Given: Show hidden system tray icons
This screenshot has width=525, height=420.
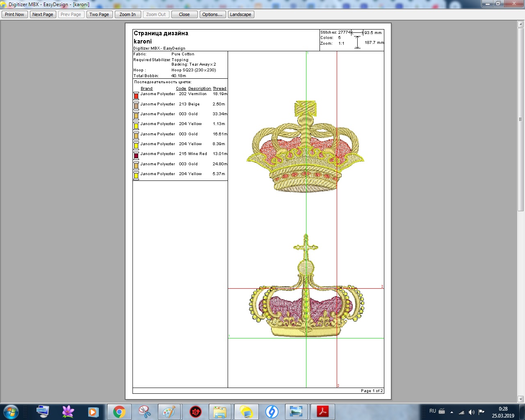Looking at the screenshot, I should click(452, 412).
